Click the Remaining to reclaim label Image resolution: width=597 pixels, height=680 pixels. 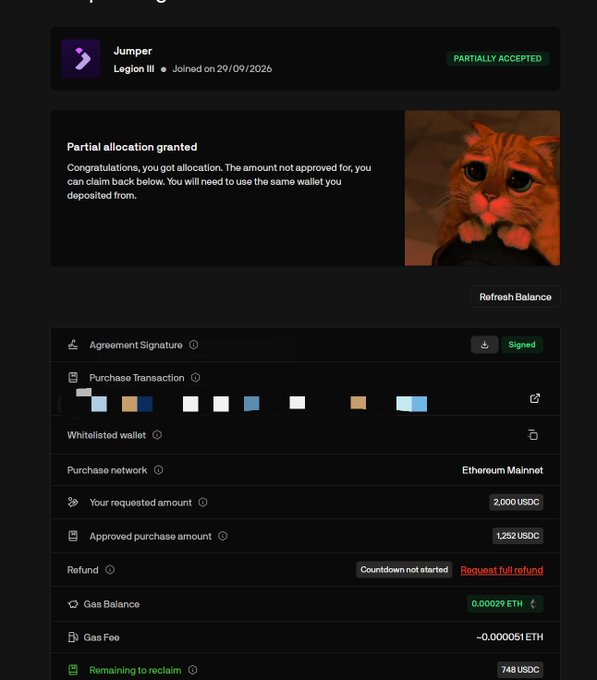pyautogui.click(x=135, y=670)
